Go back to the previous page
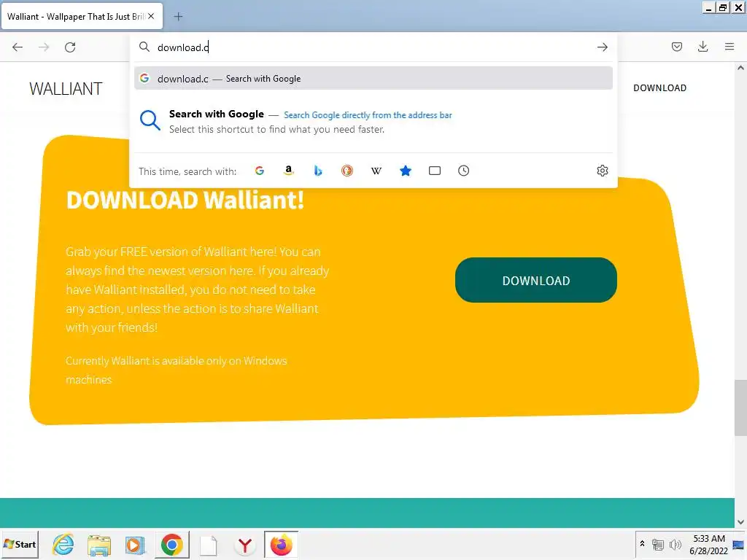Screen dimensions: 747x560 click(x=18, y=47)
